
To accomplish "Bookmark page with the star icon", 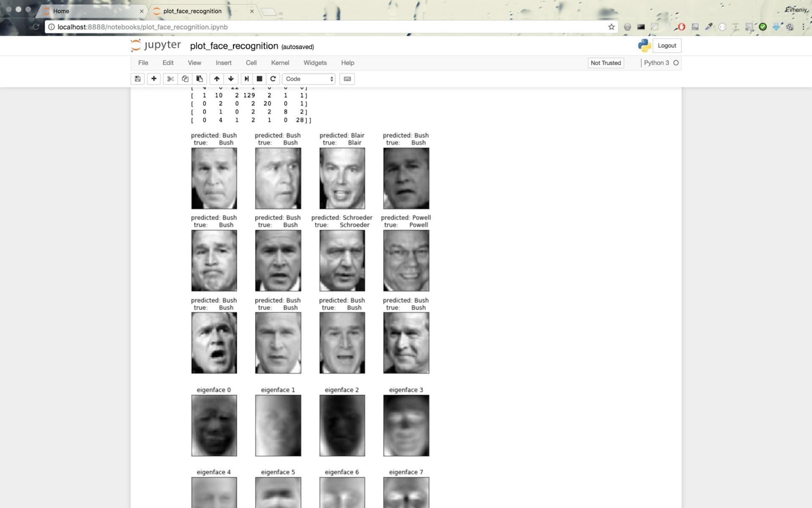I will (x=611, y=27).
